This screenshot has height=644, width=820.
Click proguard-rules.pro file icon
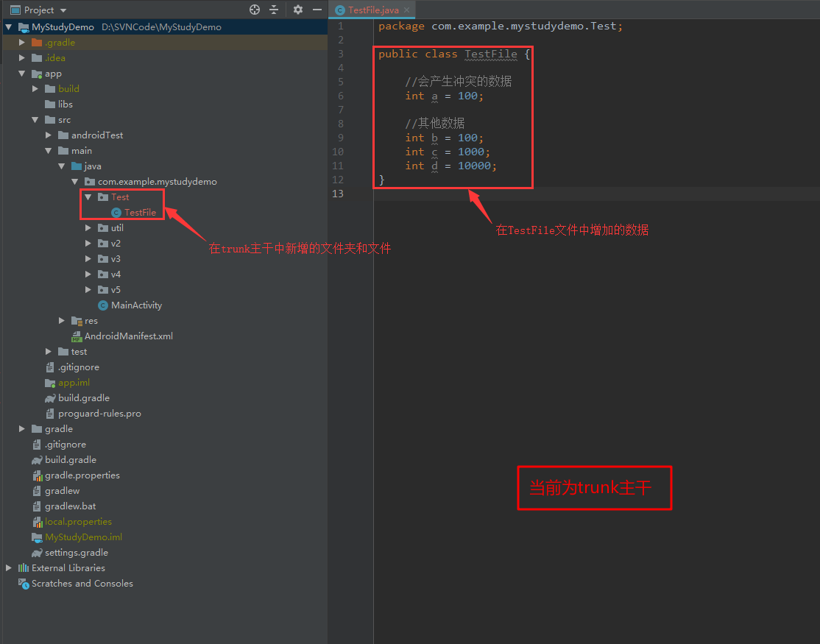[50, 414]
